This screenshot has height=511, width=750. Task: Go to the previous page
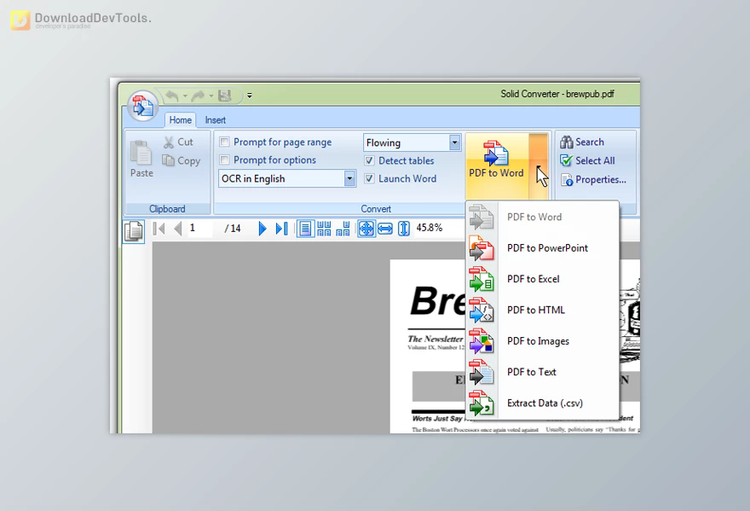[x=178, y=228]
